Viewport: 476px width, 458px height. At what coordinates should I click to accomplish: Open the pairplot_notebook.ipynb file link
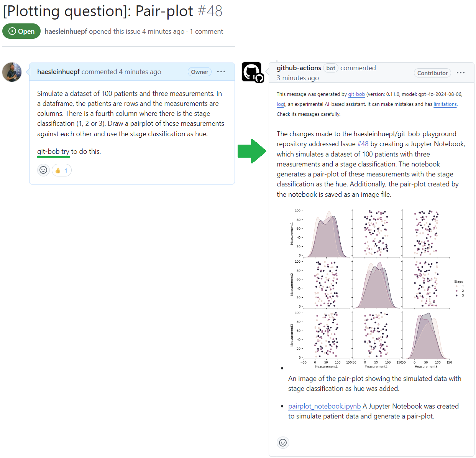tap(324, 406)
